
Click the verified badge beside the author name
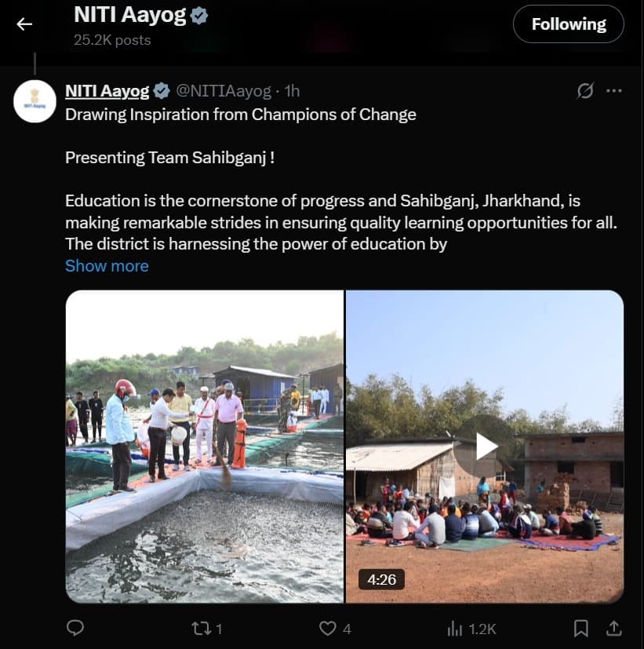click(162, 91)
